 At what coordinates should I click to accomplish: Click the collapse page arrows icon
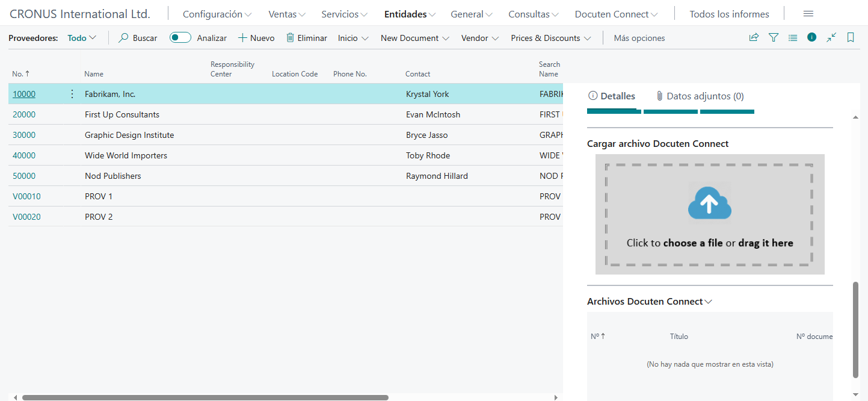pos(831,37)
